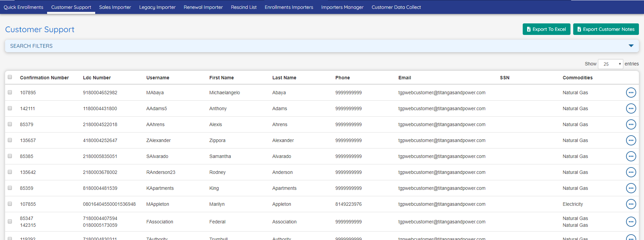Switch to Legacy Importer tab

pos(157,7)
